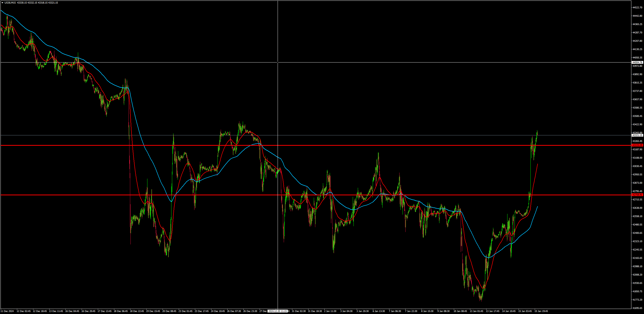644x314 pixels.
Task: Click the 42950.55 price scale label
Action: [637, 175]
